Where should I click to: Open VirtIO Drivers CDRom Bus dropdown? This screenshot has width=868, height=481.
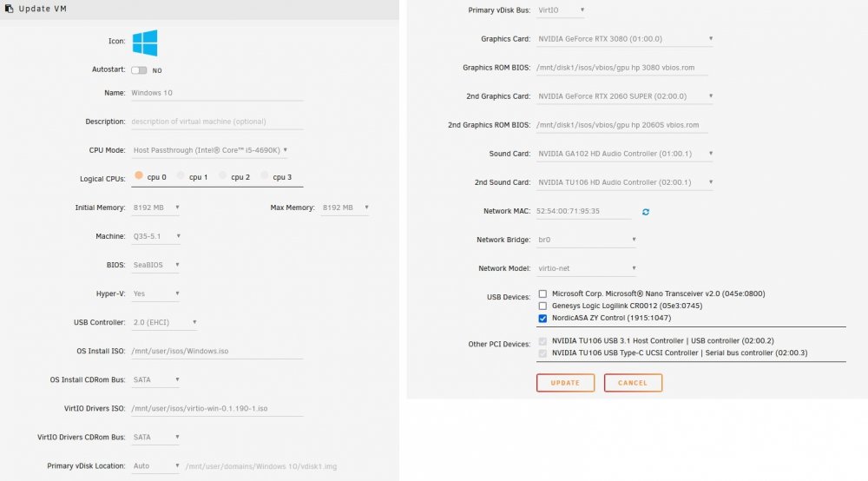click(x=155, y=438)
